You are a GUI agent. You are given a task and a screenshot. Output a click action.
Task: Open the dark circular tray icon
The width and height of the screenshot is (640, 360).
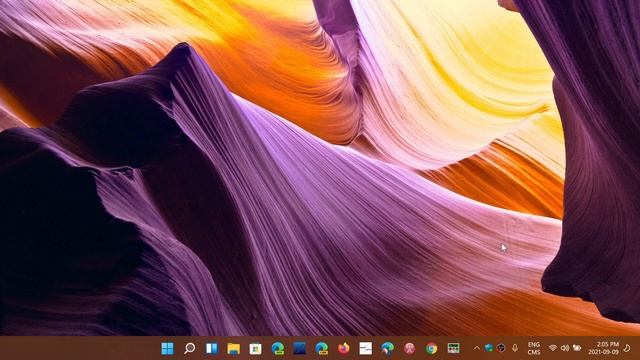(501, 348)
